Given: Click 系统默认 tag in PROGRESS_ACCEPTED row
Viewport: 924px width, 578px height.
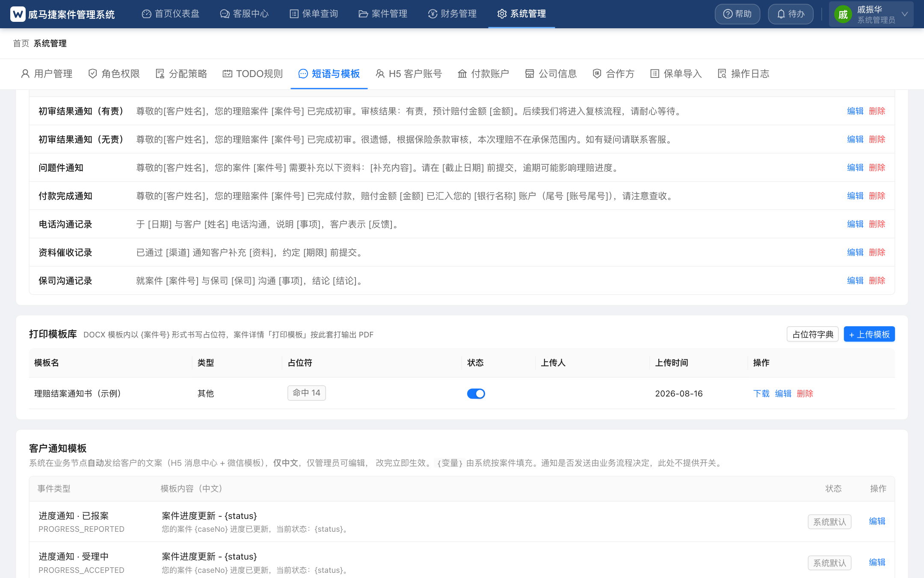Looking at the screenshot, I should (829, 563).
